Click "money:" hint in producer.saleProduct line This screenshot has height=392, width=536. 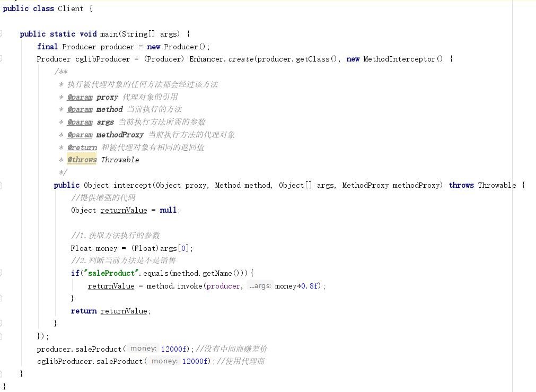(x=143, y=348)
